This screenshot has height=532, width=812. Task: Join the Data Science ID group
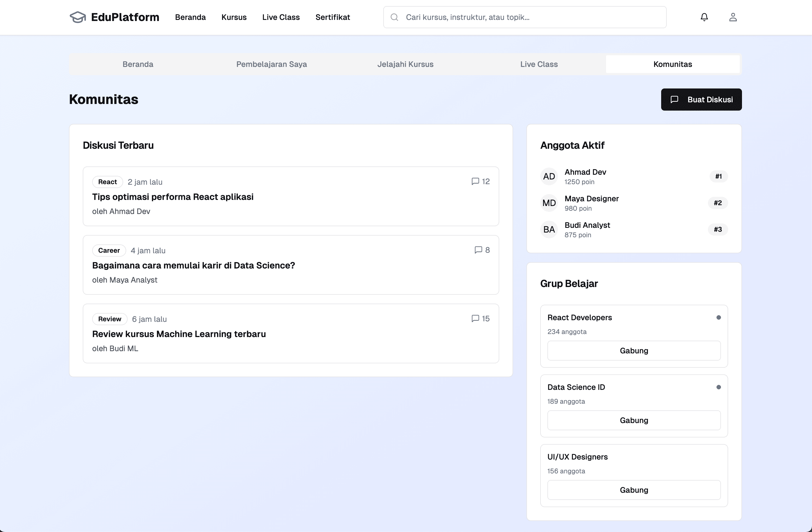[x=634, y=420]
